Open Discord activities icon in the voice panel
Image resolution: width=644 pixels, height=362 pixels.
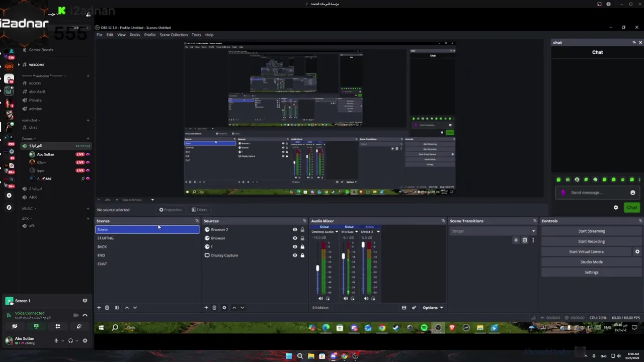click(57, 326)
